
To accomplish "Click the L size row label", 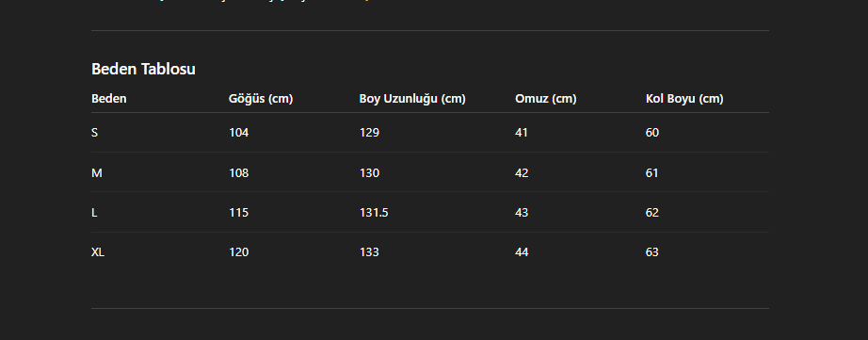I will click(94, 213).
